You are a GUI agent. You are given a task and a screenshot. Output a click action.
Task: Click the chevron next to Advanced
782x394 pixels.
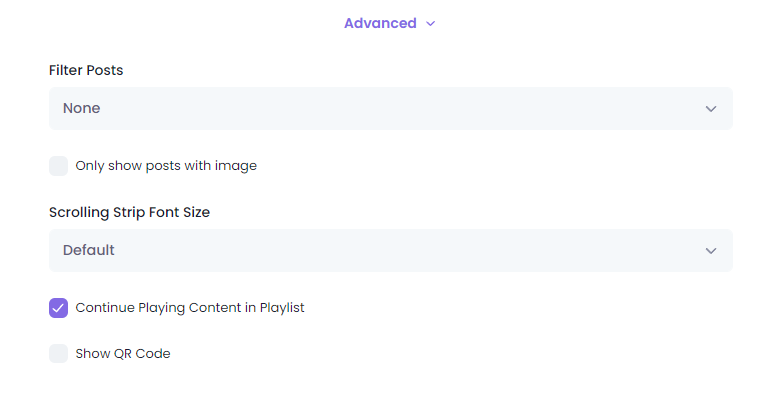tap(430, 23)
